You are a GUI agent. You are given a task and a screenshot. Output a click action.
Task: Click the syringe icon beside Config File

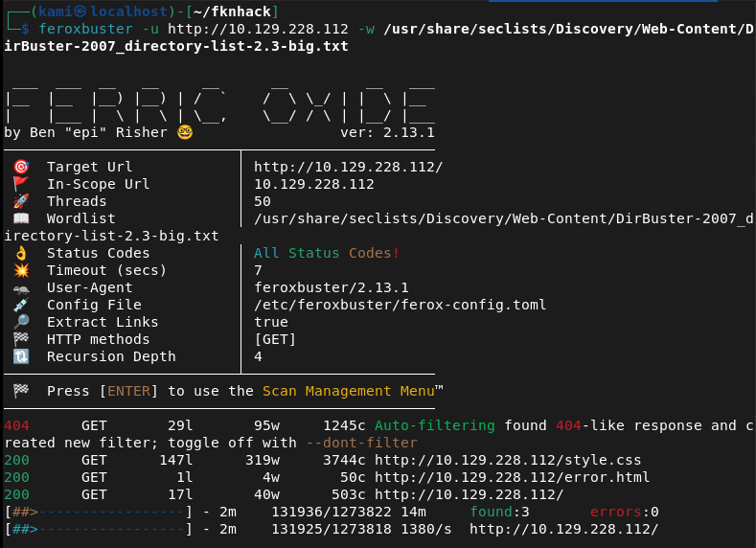point(21,305)
